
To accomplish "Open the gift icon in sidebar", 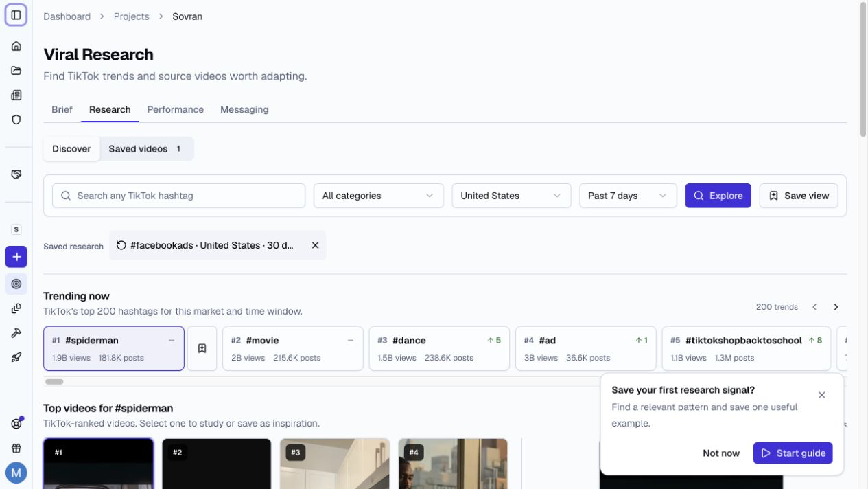I will (x=16, y=448).
